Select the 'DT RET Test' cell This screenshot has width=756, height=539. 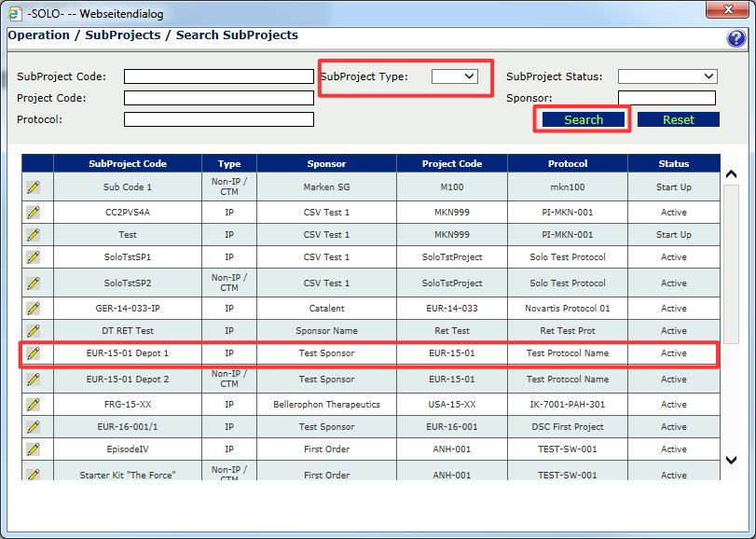(128, 331)
